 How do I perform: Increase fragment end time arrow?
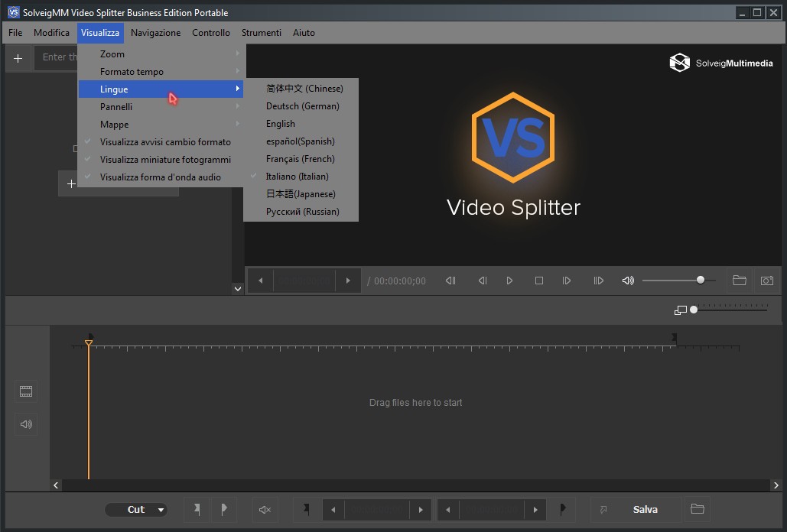click(535, 509)
